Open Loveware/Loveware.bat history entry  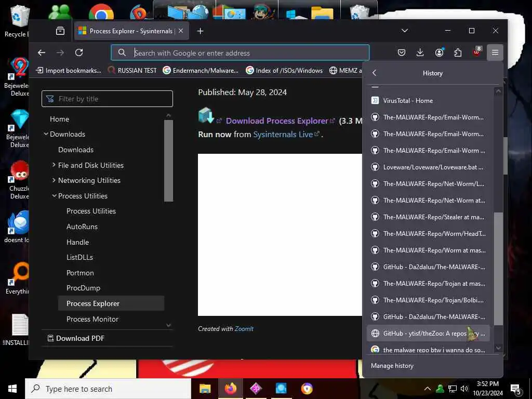[x=428, y=167]
